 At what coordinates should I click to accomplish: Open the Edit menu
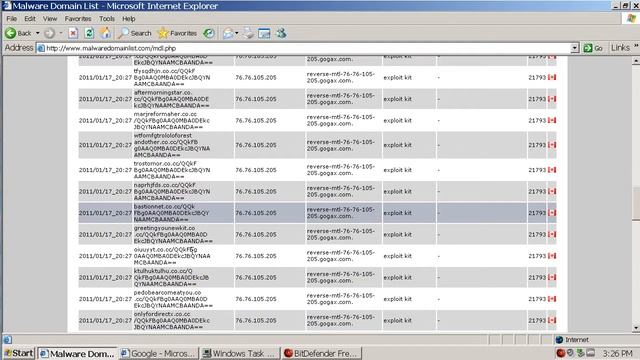pos(30,19)
